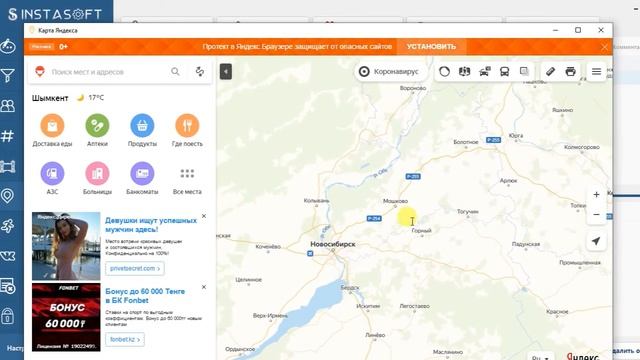
Task: Click the search magnifier icon
Action: (175, 72)
